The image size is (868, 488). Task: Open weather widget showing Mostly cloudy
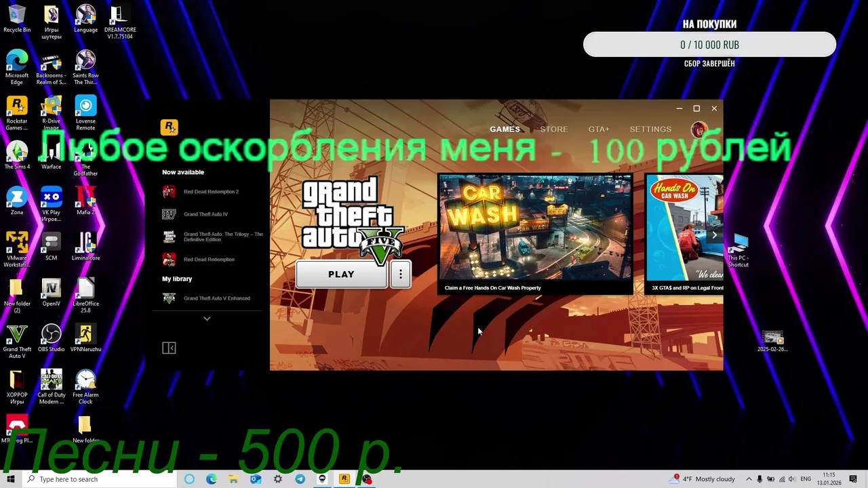[703, 479]
